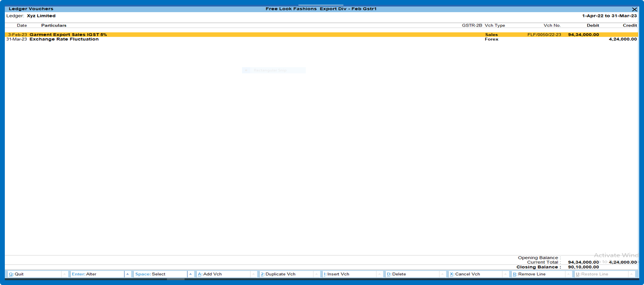Click the Vch No. column header
The height and width of the screenshot is (285, 644).
(552, 26)
